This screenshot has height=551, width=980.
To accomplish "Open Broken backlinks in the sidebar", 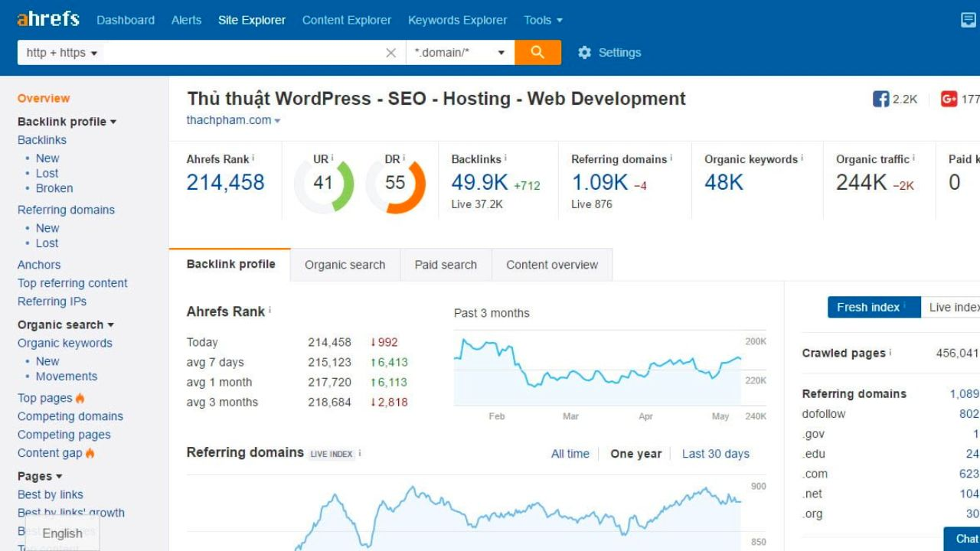I will click(54, 188).
